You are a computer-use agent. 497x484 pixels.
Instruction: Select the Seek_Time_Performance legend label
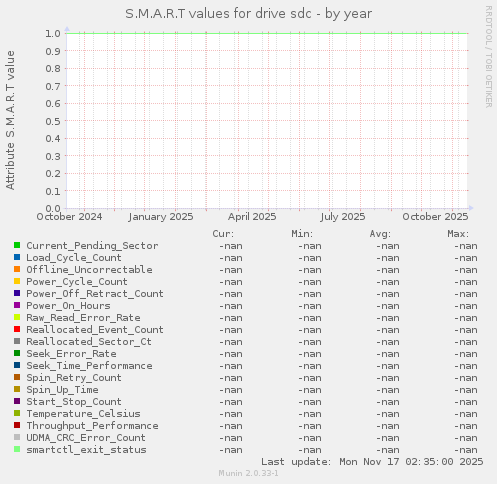tap(89, 366)
